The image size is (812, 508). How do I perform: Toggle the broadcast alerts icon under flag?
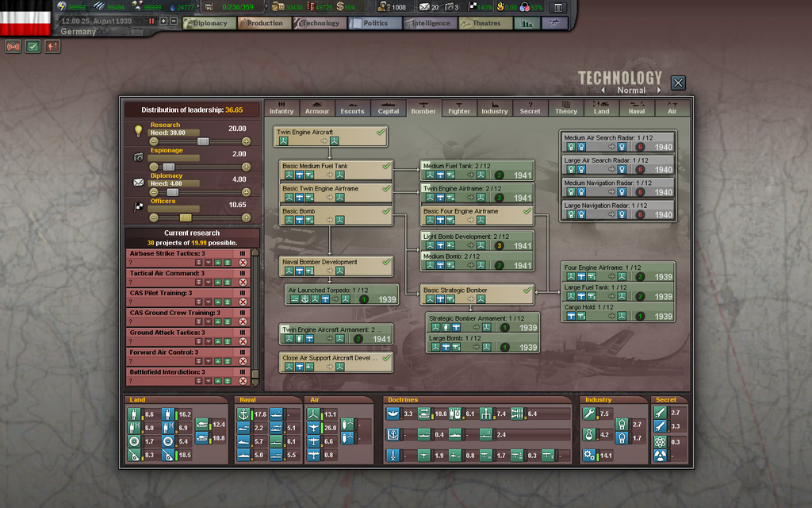point(13,47)
